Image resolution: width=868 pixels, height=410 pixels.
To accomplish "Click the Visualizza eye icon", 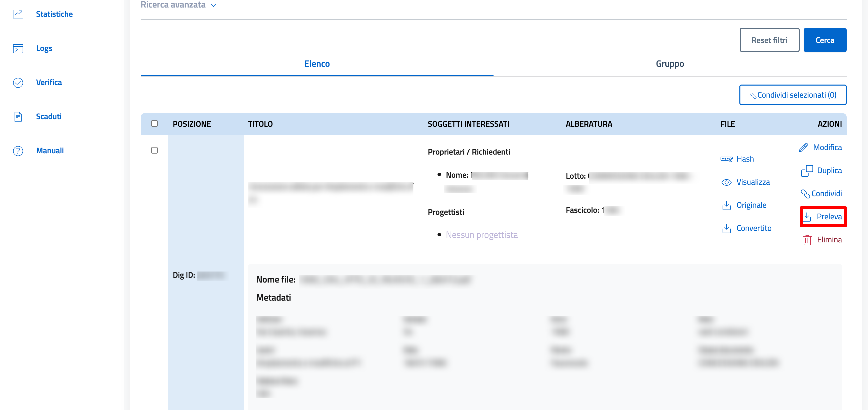I will coord(726,182).
